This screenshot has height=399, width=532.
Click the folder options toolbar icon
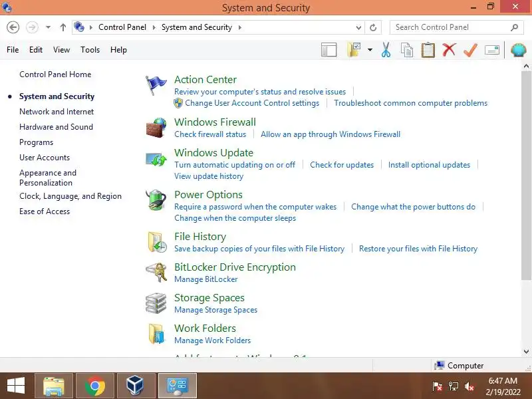point(354,50)
